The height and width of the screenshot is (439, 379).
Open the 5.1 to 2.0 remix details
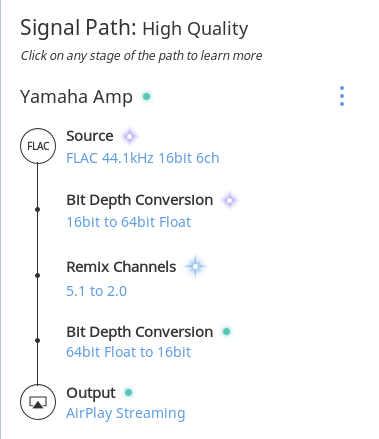pos(96,291)
